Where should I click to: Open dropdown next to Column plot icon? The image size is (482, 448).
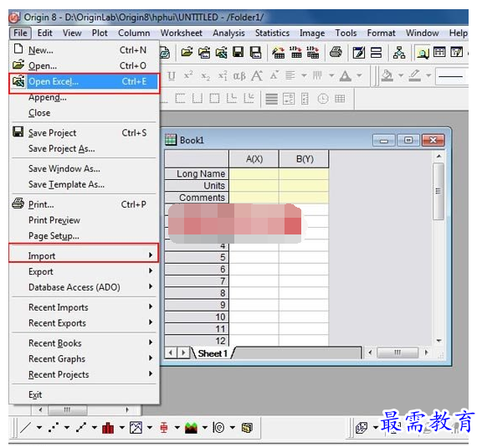click(122, 427)
